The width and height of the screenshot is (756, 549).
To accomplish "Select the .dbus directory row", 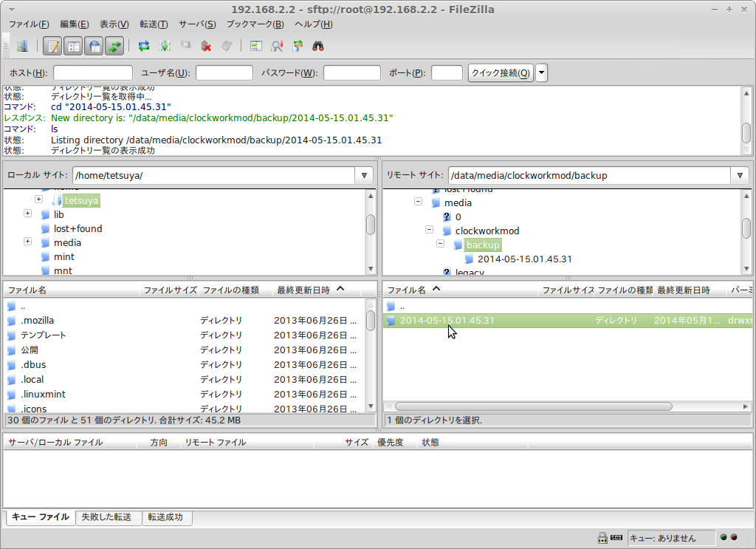I will (x=182, y=365).
